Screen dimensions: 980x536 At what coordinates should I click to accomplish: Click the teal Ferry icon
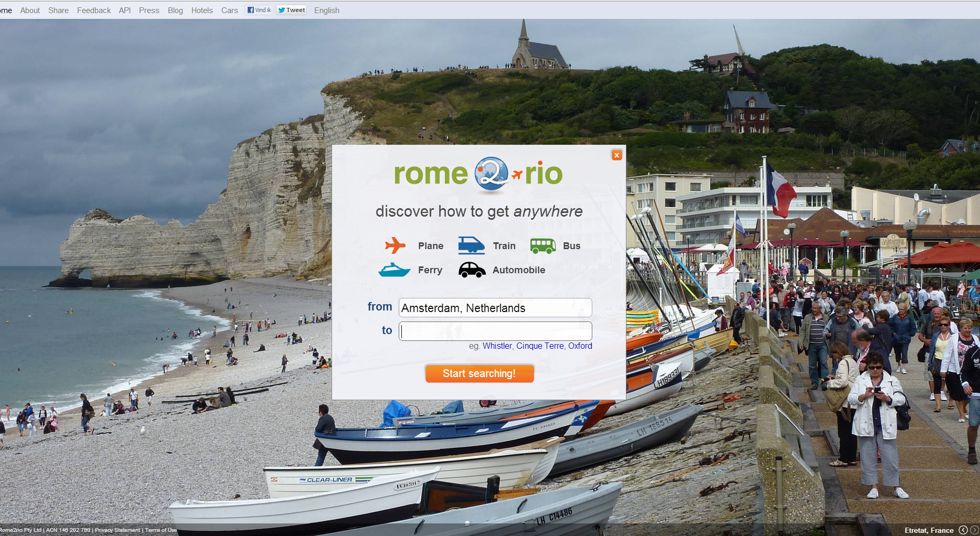point(395,270)
